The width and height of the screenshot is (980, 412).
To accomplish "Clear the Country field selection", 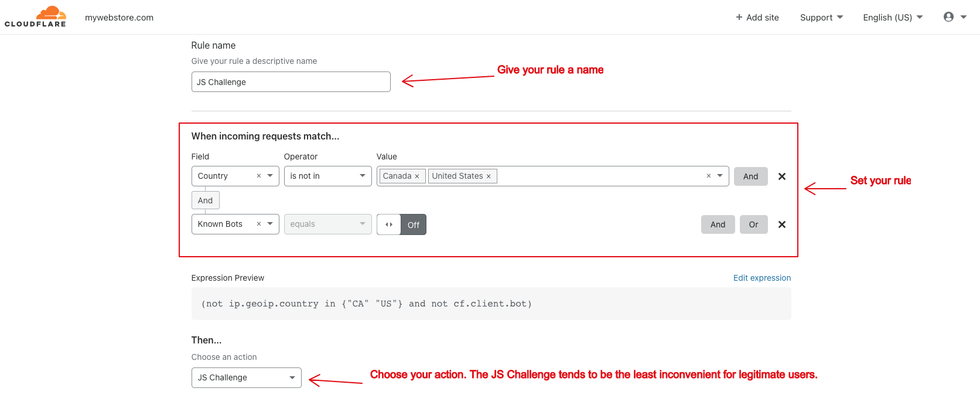I will (259, 176).
